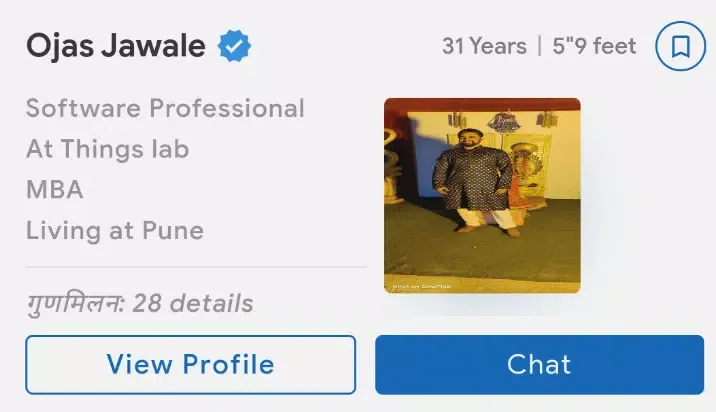Tap the 28 number in gunmilan line
Screen dimensions: 716x412
(147, 303)
